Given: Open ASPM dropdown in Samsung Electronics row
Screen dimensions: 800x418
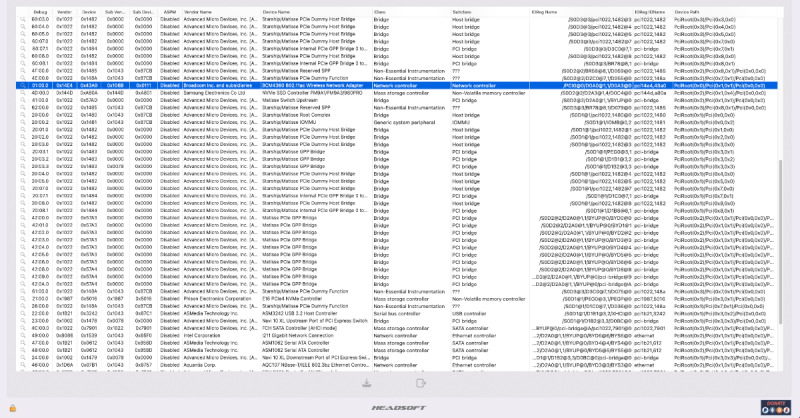Looking at the screenshot, I should pyautogui.click(x=169, y=93).
